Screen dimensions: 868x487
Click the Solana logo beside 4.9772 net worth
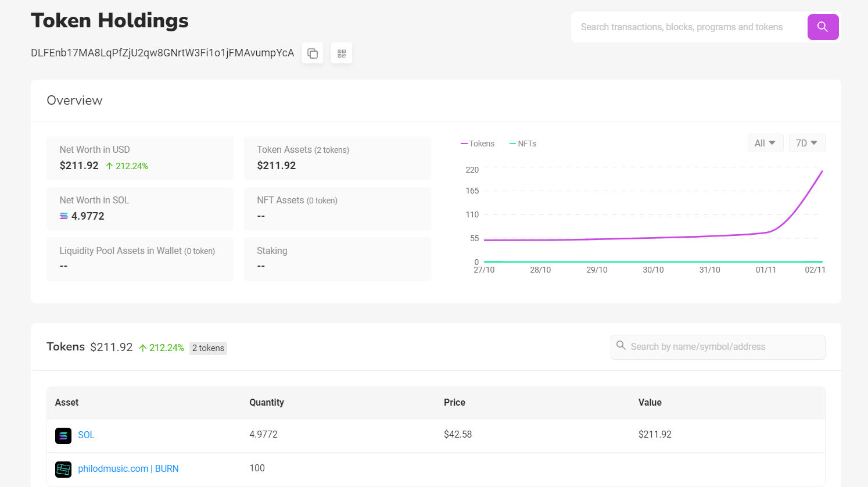64,216
